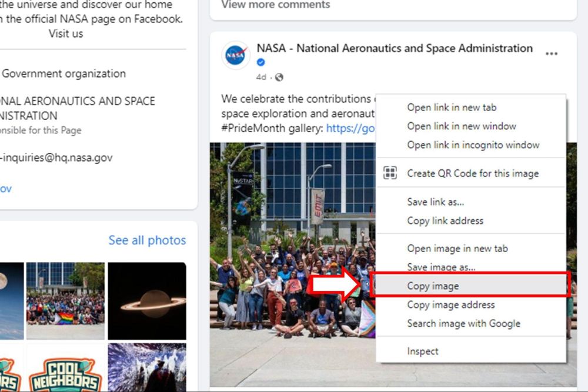This screenshot has width=588, height=392.
Task: Choose Open image in new tab
Action: [x=470, y=248]
